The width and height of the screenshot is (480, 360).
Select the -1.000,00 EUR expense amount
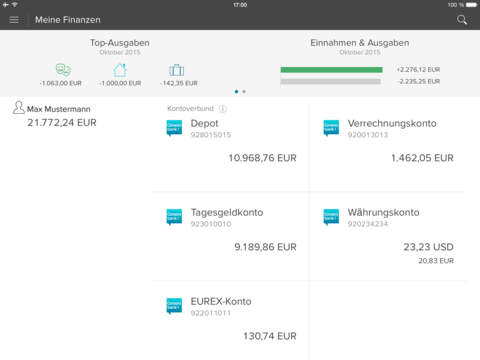click(x=120, y=83)
